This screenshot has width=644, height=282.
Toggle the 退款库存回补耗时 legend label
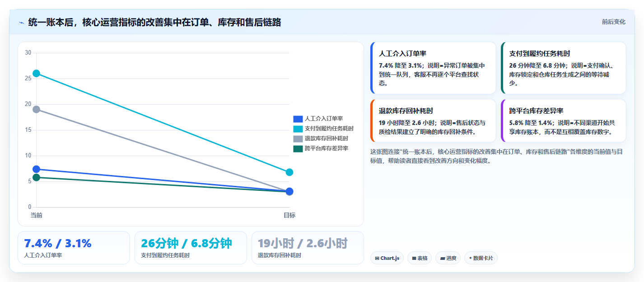point(326,139)
